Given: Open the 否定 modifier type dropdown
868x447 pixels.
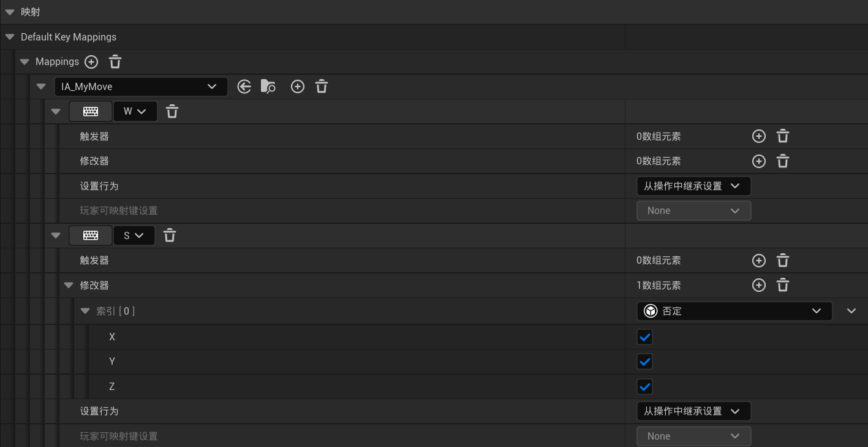Looking at the screenshot, I should [x=734, y=311].
